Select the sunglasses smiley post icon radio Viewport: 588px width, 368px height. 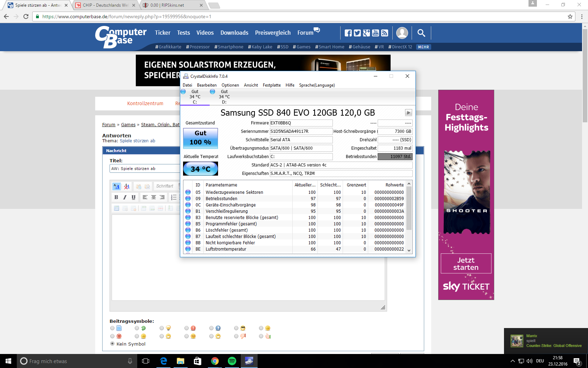point(236,328)
